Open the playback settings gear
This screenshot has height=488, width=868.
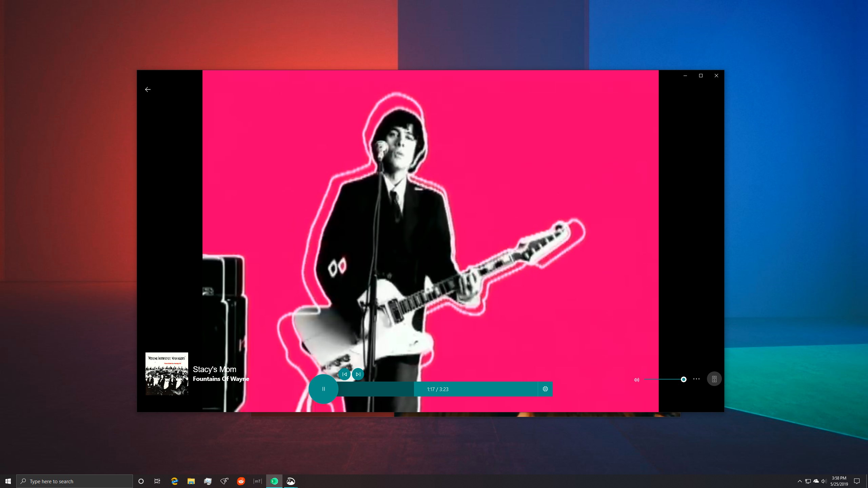coord(545,389)
